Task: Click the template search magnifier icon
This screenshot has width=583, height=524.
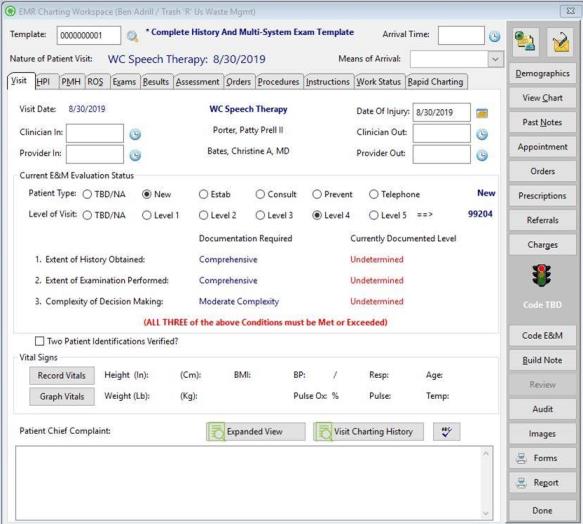Action: point(132,36)
